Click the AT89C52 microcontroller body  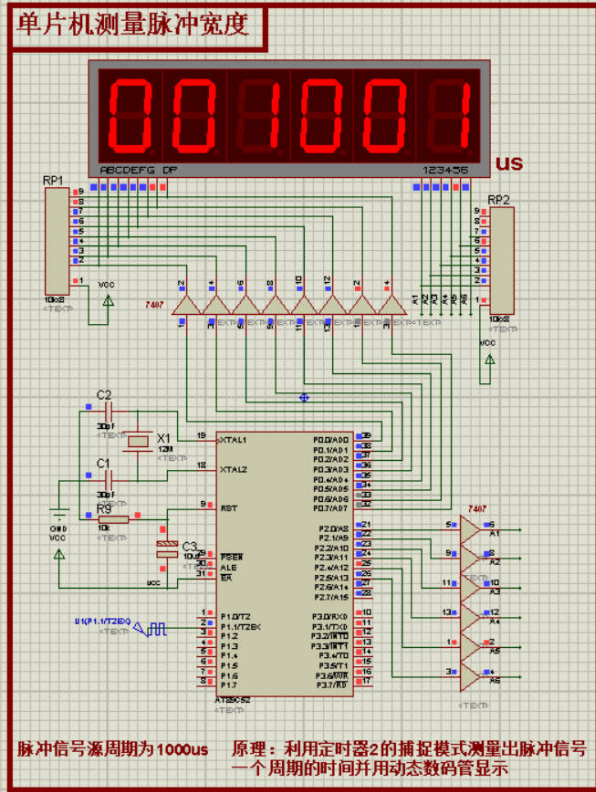pyautogui.click(x=284, y=564)
